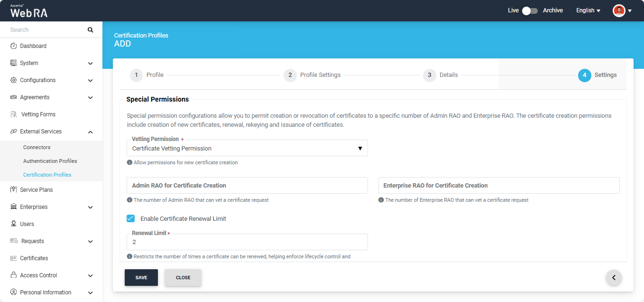Screen dimensions: 644x302
Task: Select step 4 Settings
Action: pyautogui.click(x=598, y=75)
